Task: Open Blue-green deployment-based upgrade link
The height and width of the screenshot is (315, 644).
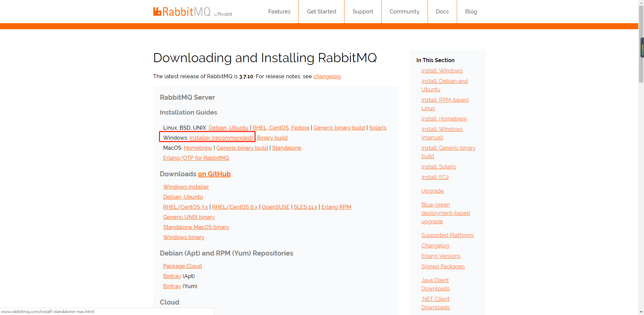Action: [x=445, y=213]
